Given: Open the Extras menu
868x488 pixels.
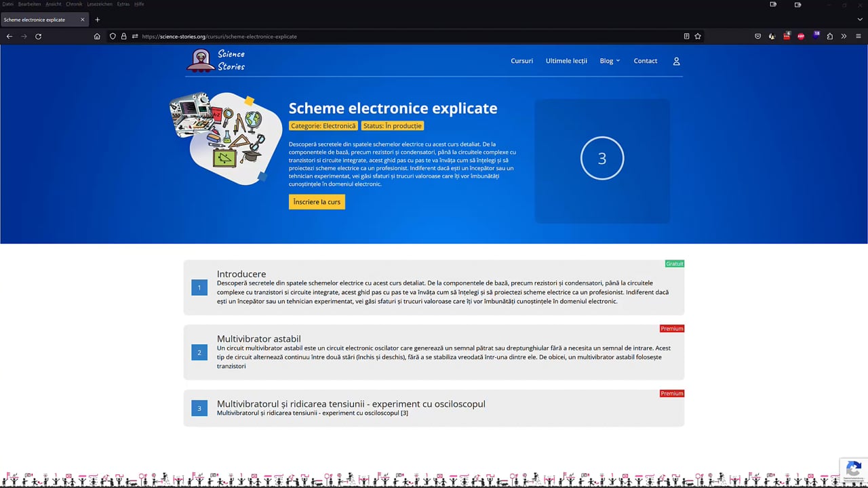Looking at the screenshot, I should click(123, 4).
